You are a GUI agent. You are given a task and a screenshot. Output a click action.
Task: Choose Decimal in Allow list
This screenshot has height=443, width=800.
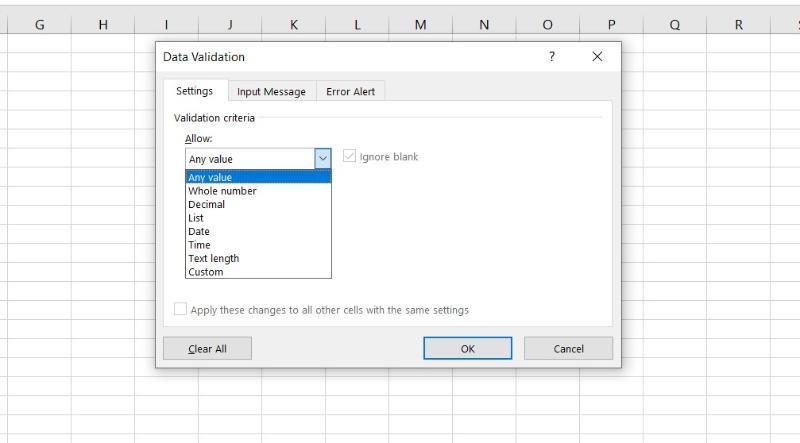[x=206, y=204]
